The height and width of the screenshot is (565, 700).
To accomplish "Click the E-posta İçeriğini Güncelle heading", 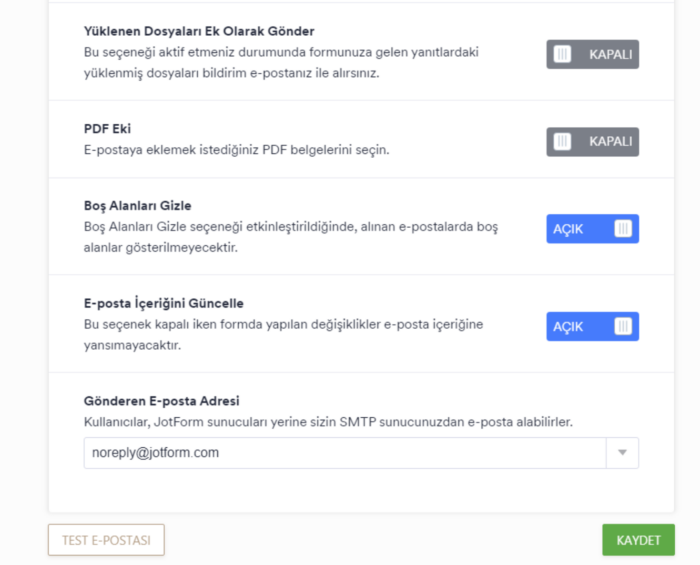I will [163, 303].
